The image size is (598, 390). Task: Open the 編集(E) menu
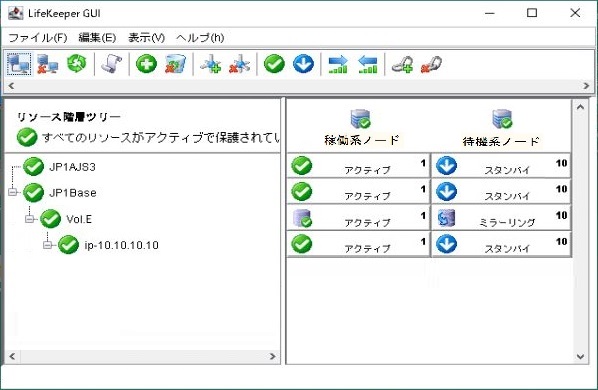[x=97, y=38]
